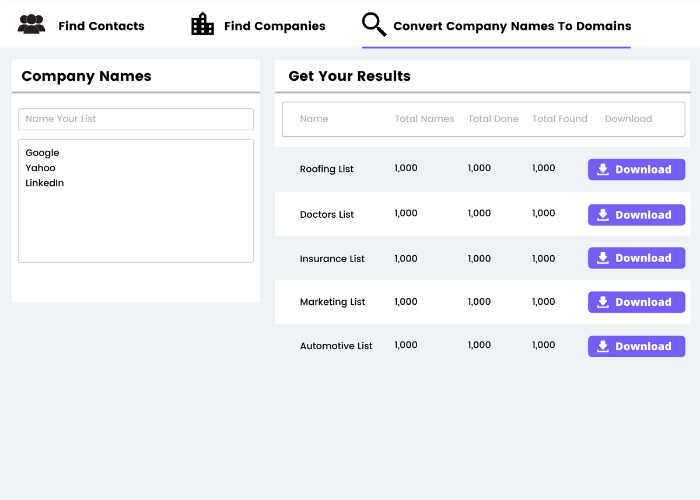Download the Insurance List results
The height and width of the screenshot is (500, 700).
pos(636,258)
